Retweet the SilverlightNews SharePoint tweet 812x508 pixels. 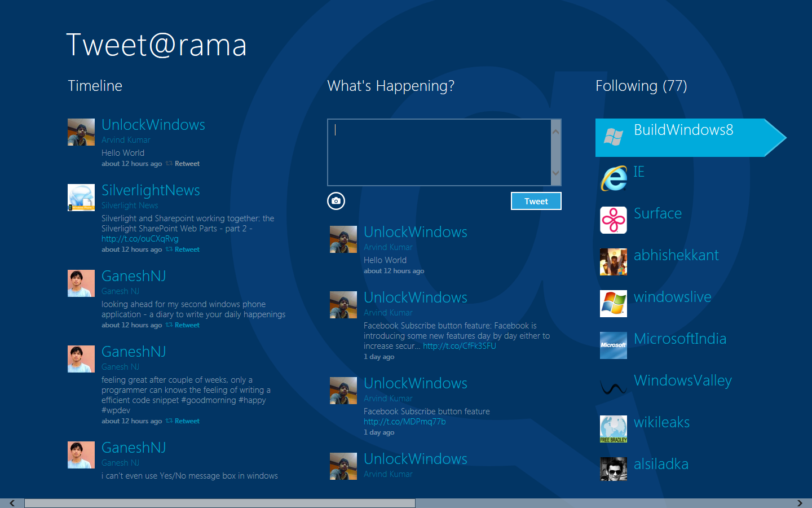(187, 249)
